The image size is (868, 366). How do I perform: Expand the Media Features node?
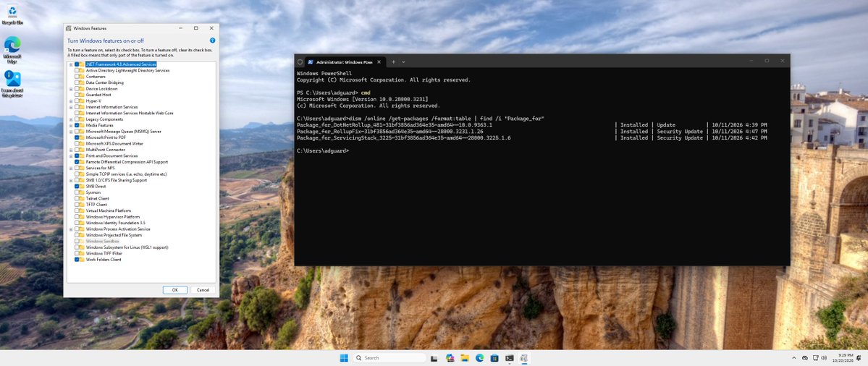point(71,125)
